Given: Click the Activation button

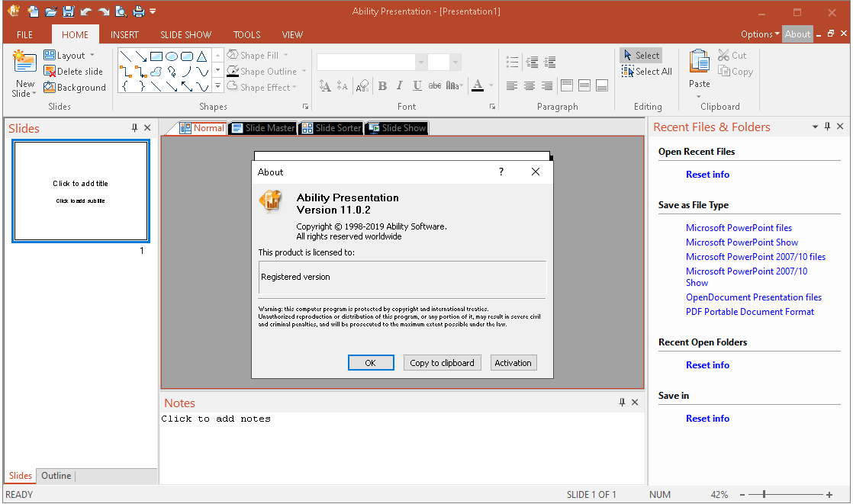Looking at the screenshot, I should 513,363.
